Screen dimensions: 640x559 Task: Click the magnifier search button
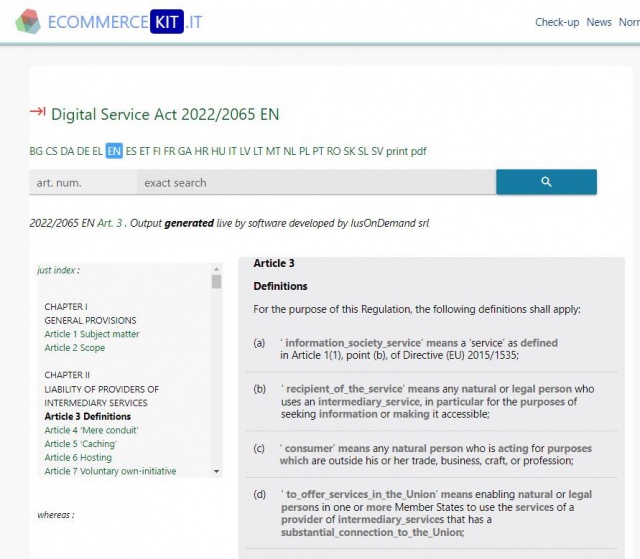click(x=546, y=182)
